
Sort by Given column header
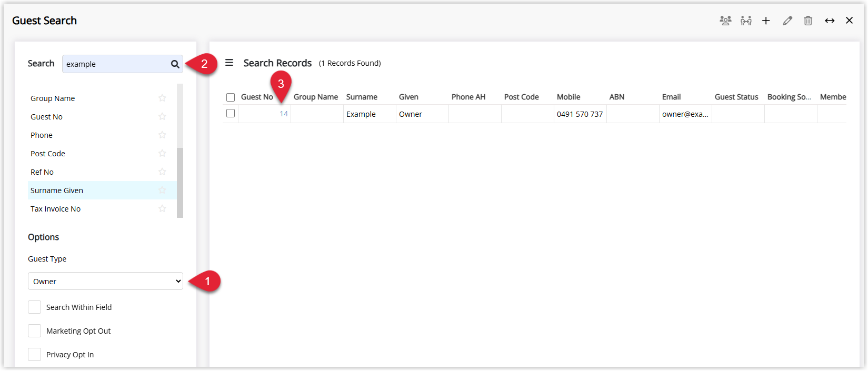coord(408,97)
